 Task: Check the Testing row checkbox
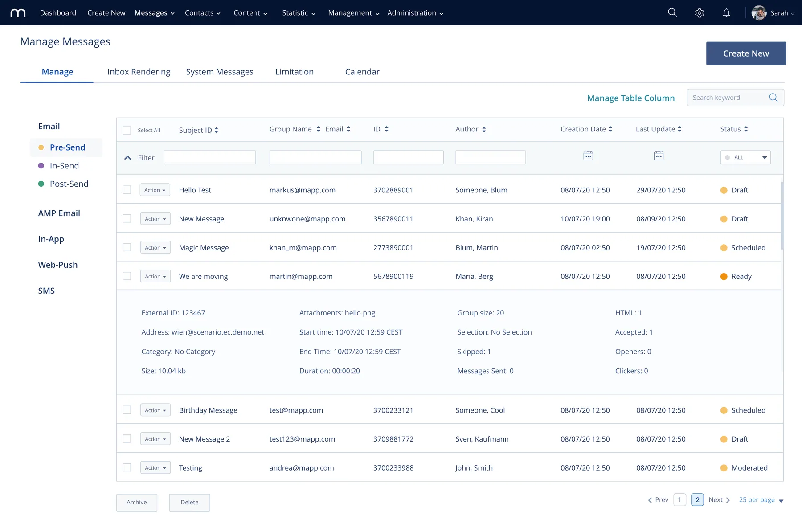coord(127,467)
